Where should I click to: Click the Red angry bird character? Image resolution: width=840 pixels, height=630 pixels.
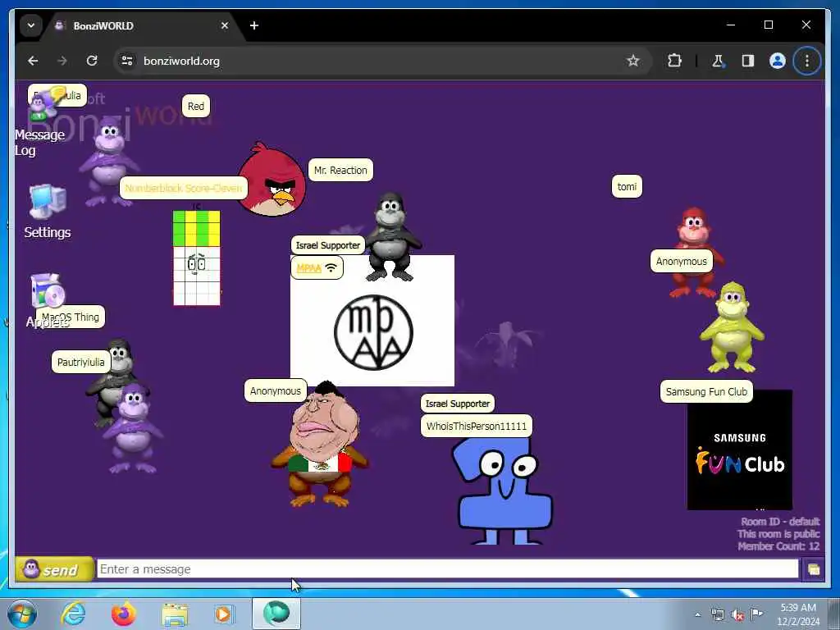click(272, 180)
